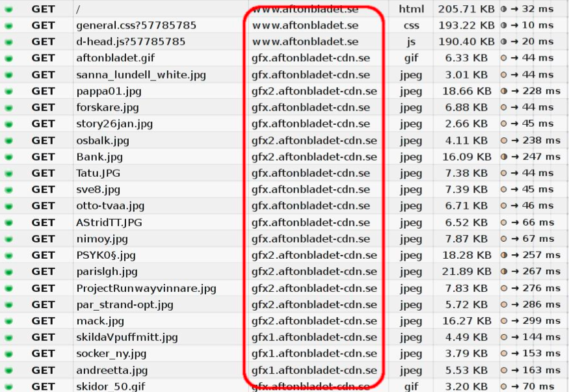
Task: Click the green status dot for AStridTT.JPG
Action: coord(8,222)
